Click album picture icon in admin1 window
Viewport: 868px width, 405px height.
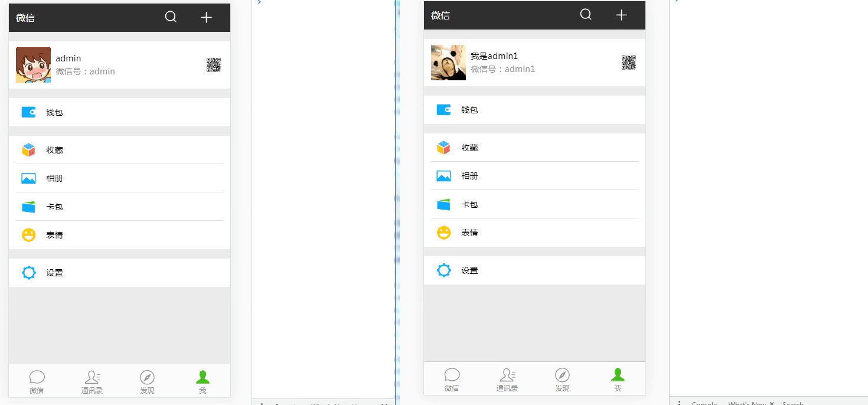(444, 176)
